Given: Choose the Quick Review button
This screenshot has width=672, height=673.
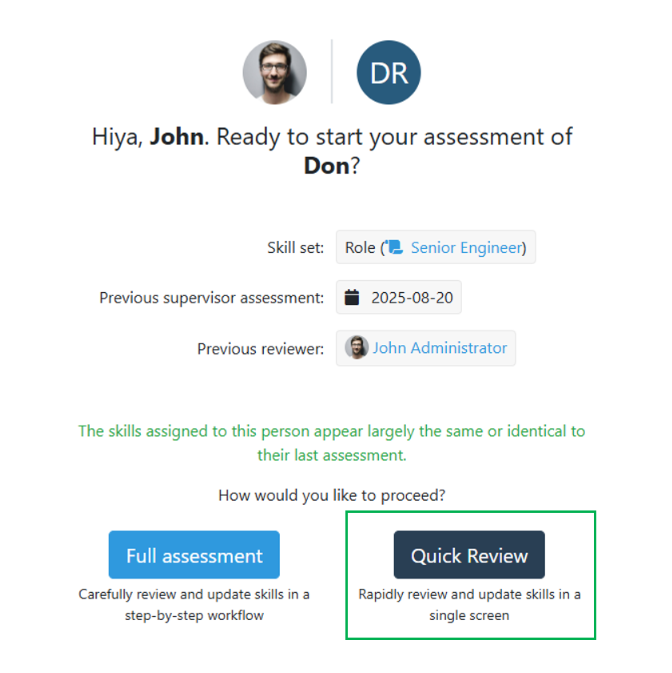Looking at the screenshot, I should click(469, 555).
